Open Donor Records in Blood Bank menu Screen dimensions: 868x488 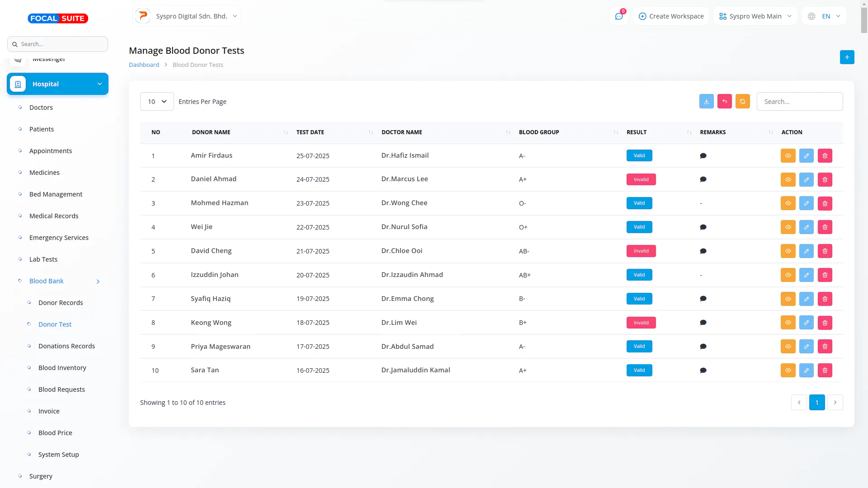point(61,303)
